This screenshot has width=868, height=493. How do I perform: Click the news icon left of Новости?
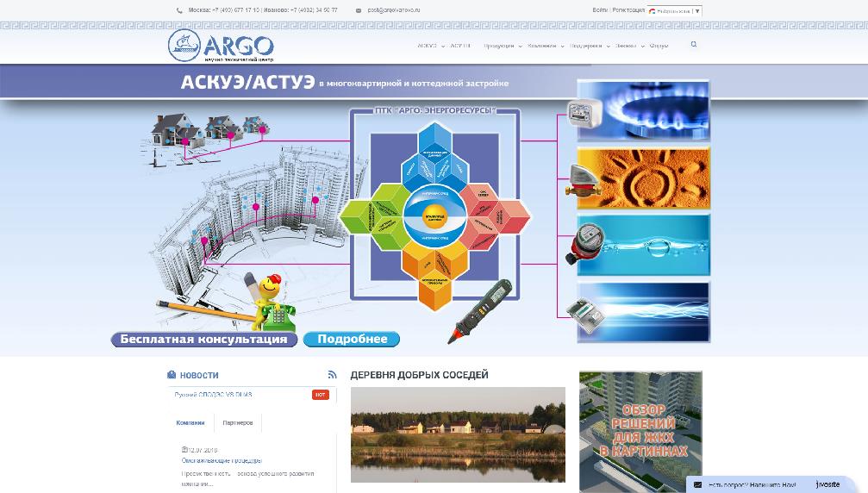[172, 375]
